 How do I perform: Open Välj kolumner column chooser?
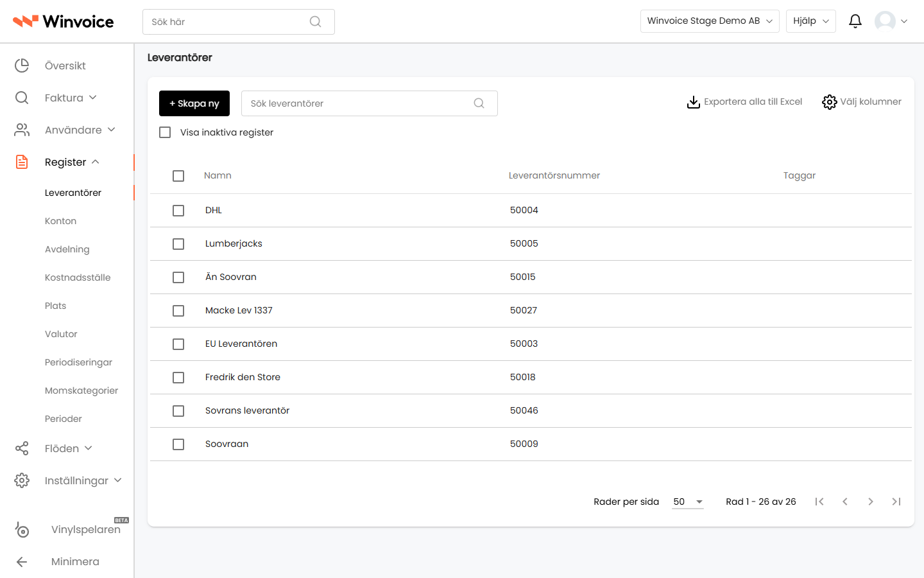point(862,102)
